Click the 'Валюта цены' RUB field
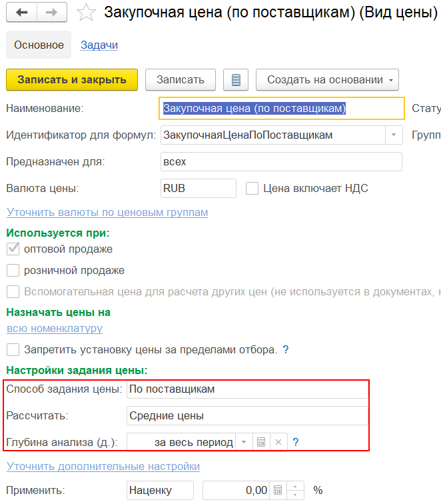Viewport: 441px width, 504px height. tap(199, 189)
